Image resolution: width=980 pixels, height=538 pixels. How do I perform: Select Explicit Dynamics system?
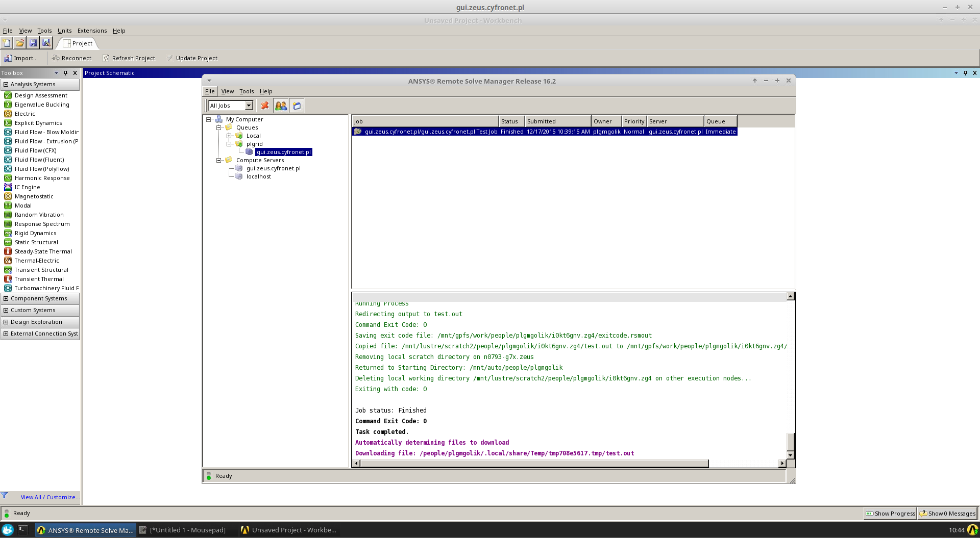click(38, 123)
